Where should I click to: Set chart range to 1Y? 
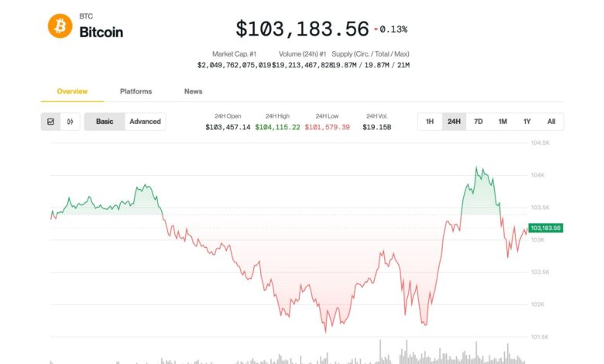[x=527, y=122]
